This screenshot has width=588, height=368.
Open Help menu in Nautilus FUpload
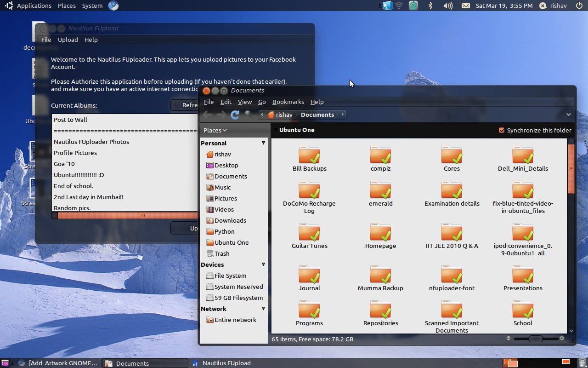tap(91, 40)
